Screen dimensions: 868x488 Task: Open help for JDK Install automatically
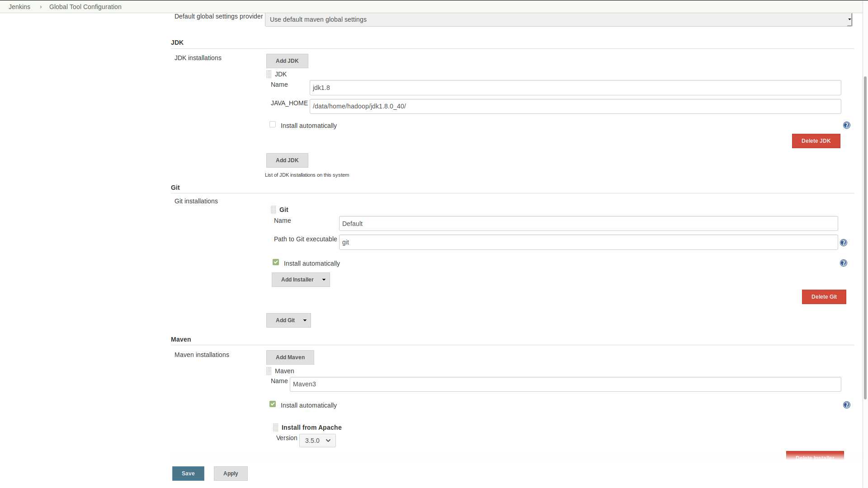(846, 125)
